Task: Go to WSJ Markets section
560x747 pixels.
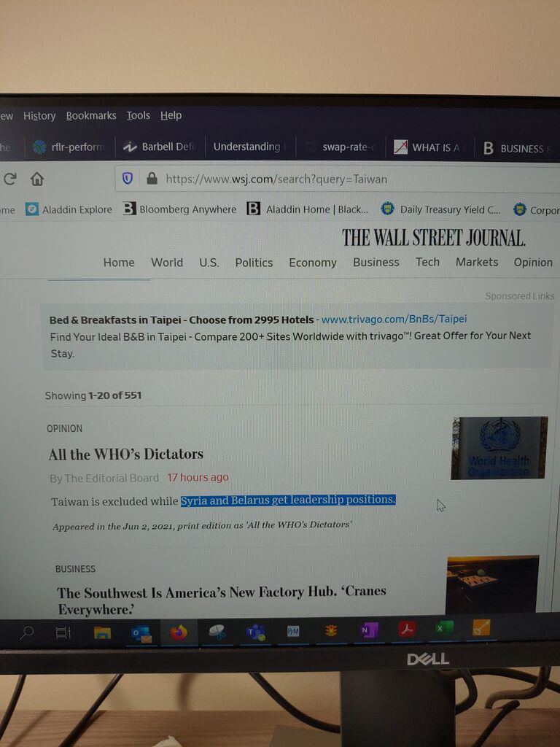Action: (477, 262)
